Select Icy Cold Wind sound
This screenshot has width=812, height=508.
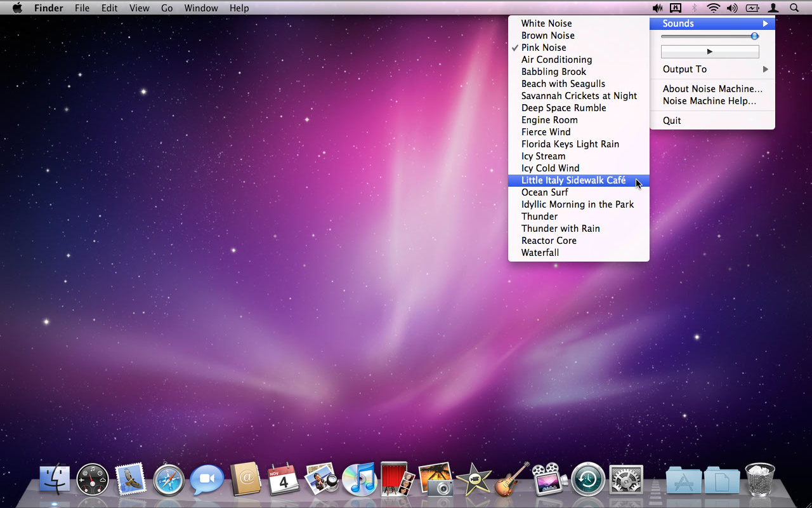[579, 168]
